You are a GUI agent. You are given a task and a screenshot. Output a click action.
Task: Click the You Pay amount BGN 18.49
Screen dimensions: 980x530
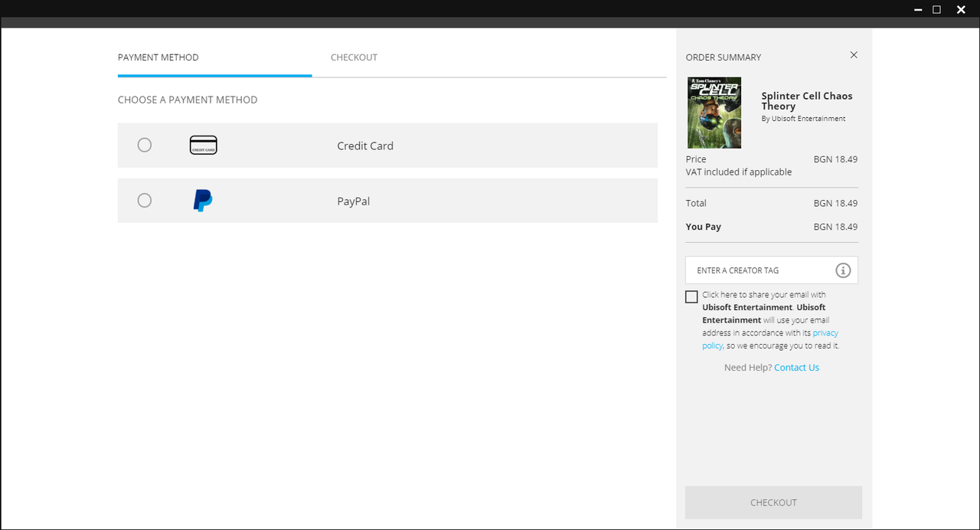click(x=835, y=227)
